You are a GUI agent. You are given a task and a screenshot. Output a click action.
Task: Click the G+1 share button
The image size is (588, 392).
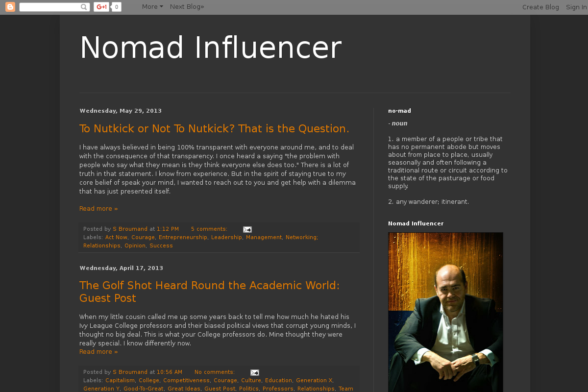[x=101, y=7]
